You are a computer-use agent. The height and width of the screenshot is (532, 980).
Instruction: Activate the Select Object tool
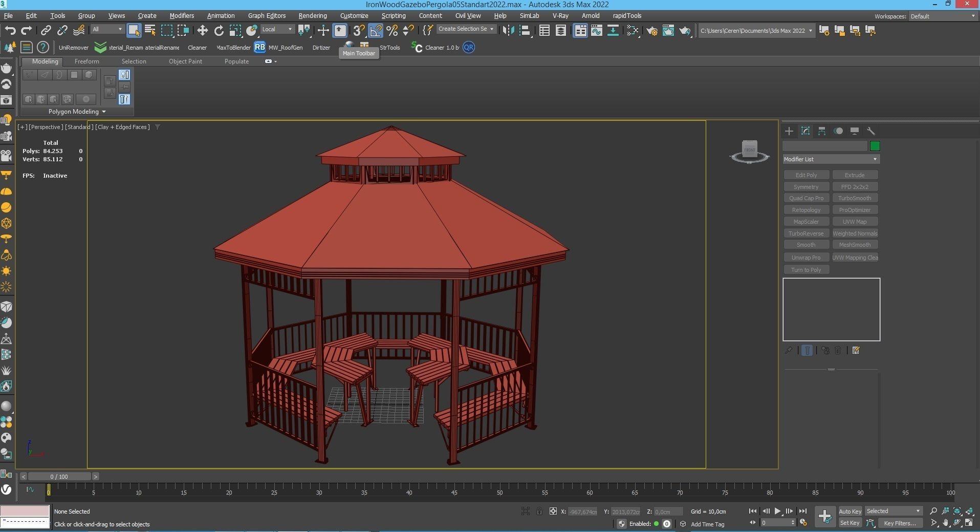click(134, 31)
